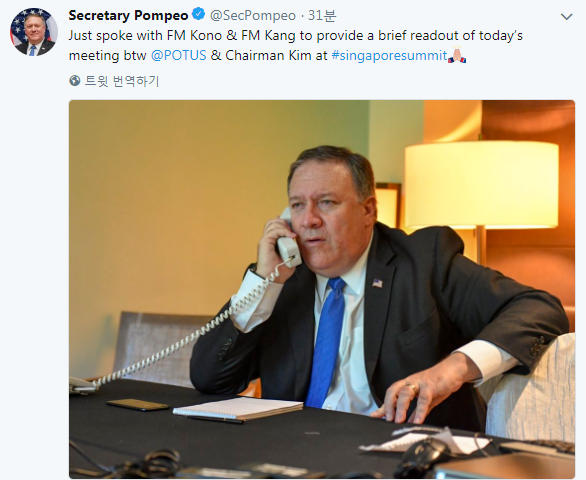The image size is (586, 480).
Task: Open the Secretary Pompeo display name
Action: (128, 15)
